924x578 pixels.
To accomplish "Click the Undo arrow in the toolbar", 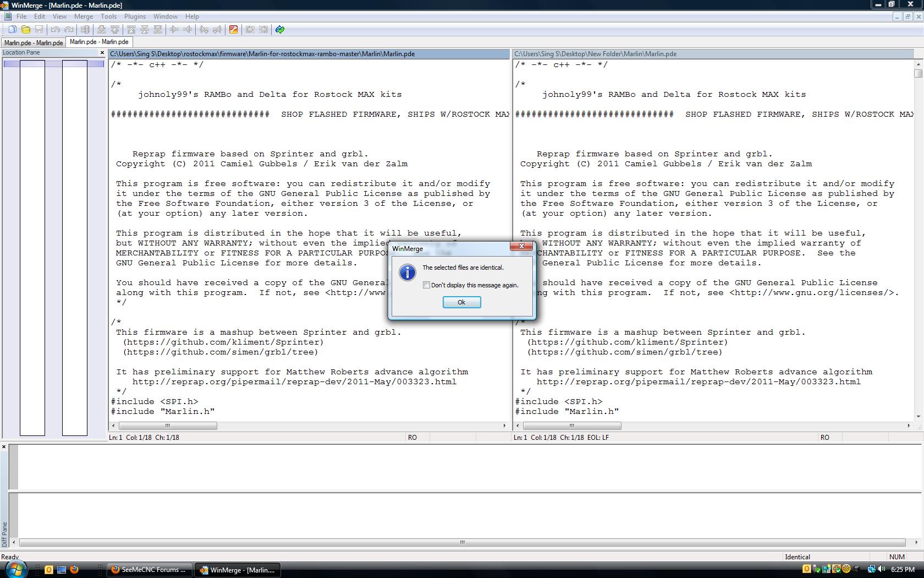I will pos(55,30).
